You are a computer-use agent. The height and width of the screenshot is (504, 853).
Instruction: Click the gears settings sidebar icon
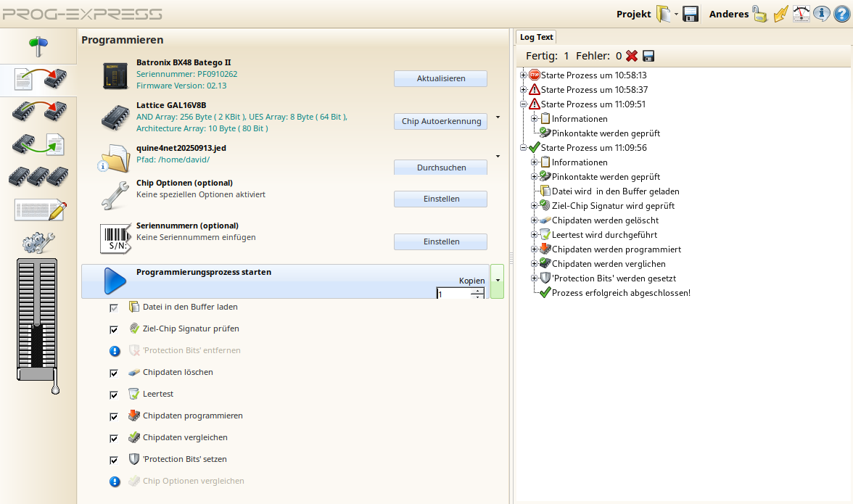(38, 242)
